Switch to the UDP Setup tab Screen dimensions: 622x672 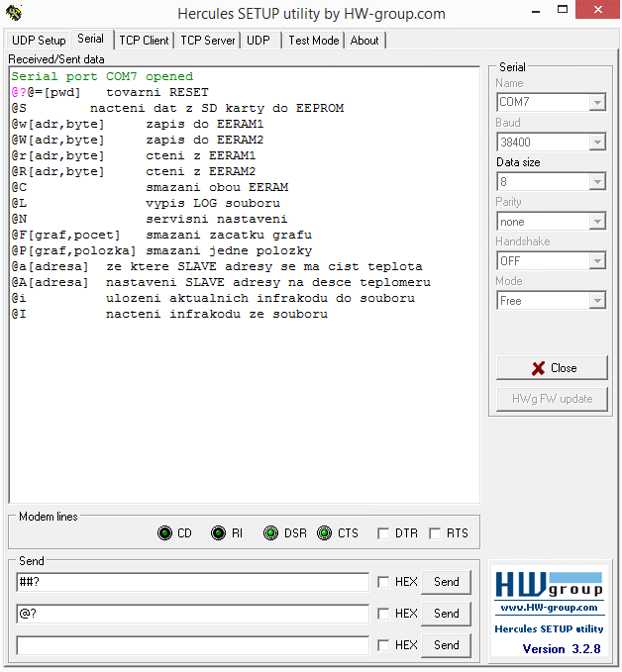point(39,41)
